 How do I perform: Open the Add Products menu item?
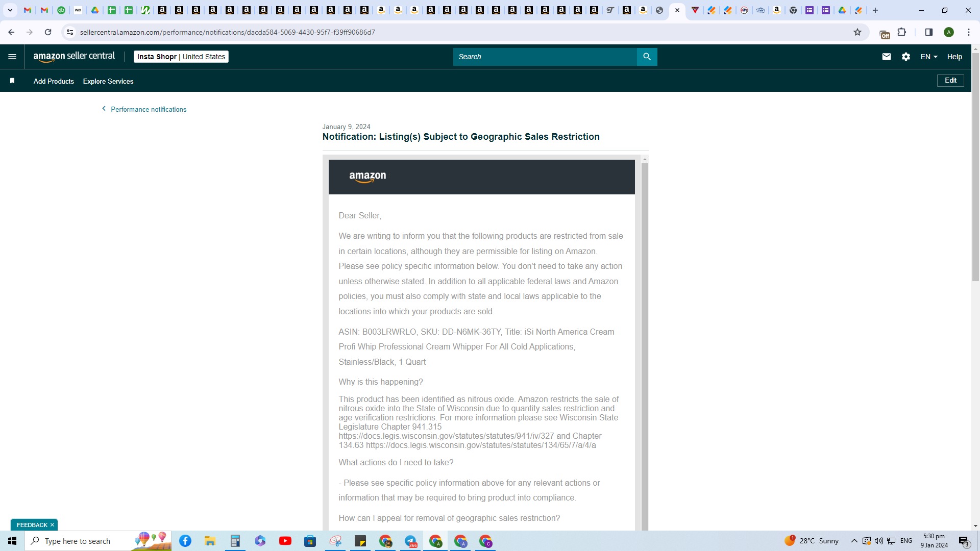(x=54, y=81)
